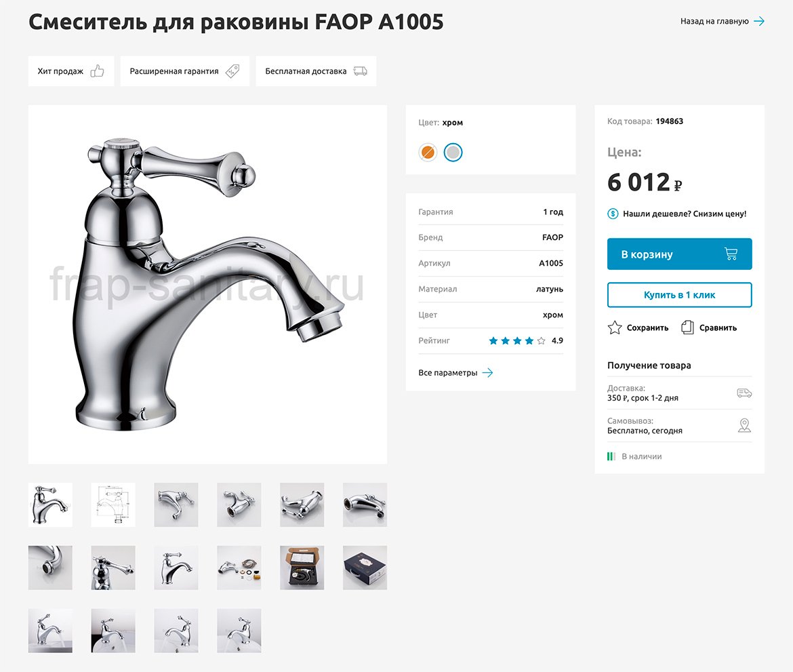Click the thumbs-up icon on Хит продаж
Screen dimensions: 793x672
coord(98,71)
